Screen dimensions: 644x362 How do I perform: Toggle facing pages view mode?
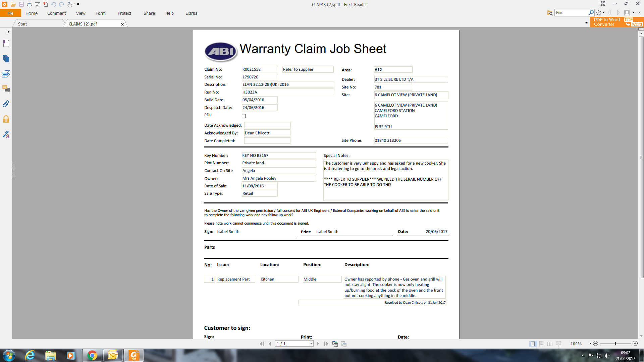point(550,344)
